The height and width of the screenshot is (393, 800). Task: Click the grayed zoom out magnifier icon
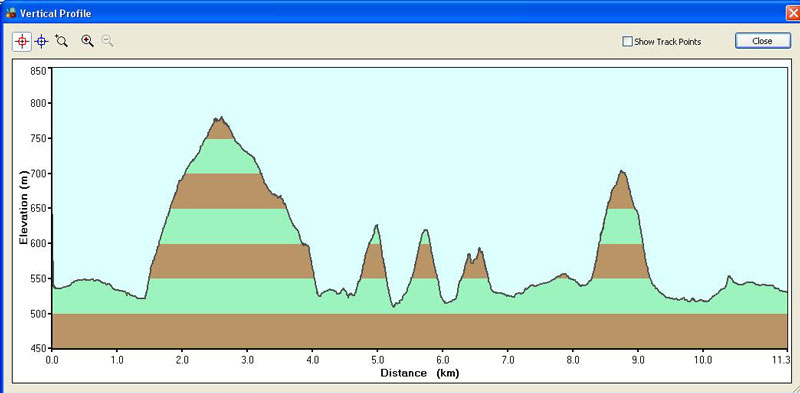(107, 41)
